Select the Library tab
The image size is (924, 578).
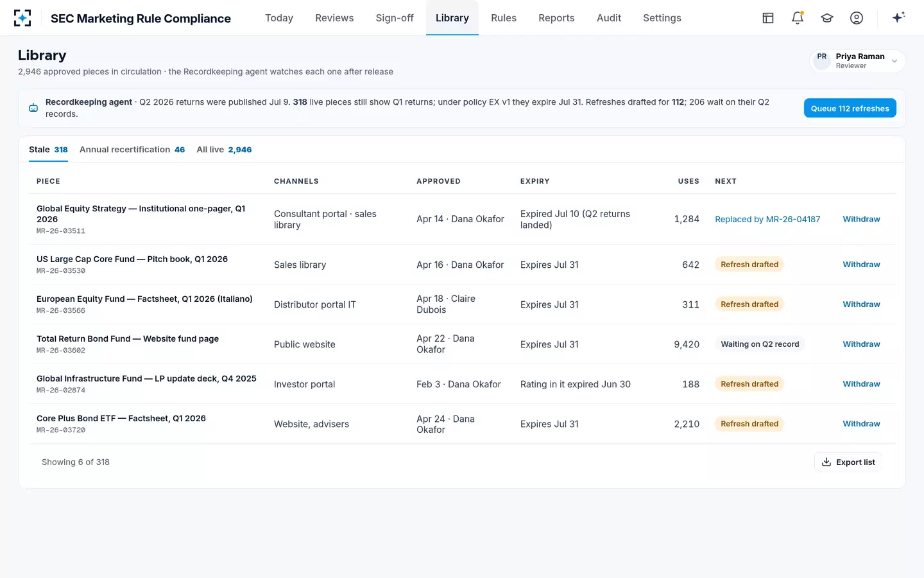point(452,18)
